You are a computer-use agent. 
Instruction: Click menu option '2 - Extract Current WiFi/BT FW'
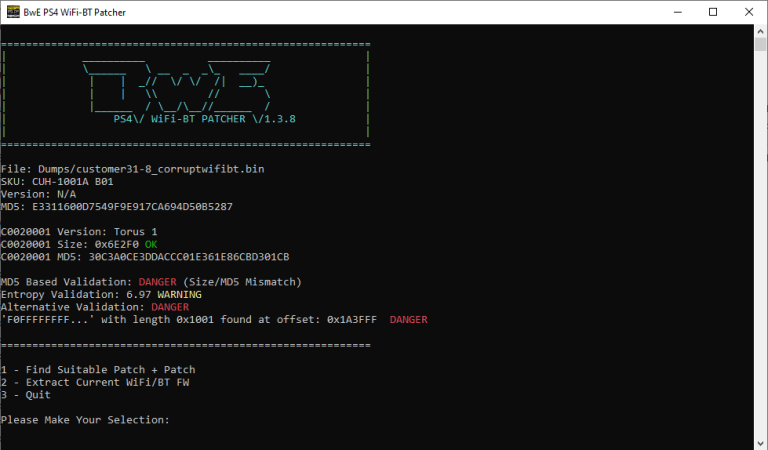(95, 382)
